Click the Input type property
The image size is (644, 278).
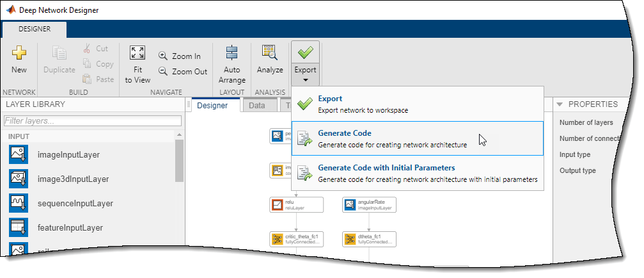click(x=575, y=154)
